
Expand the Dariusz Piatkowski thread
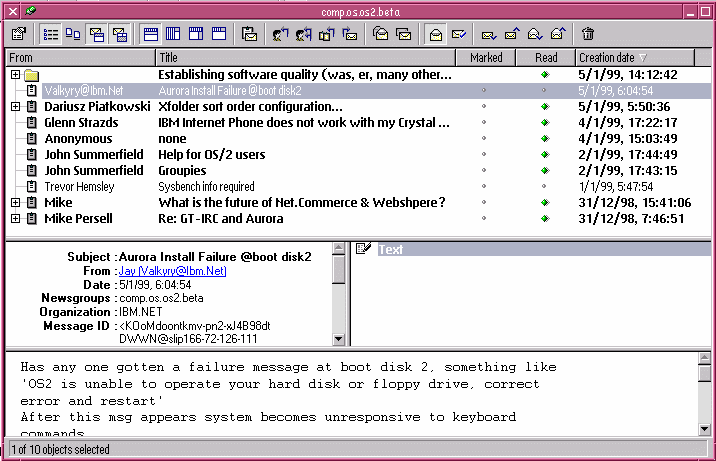16,106
